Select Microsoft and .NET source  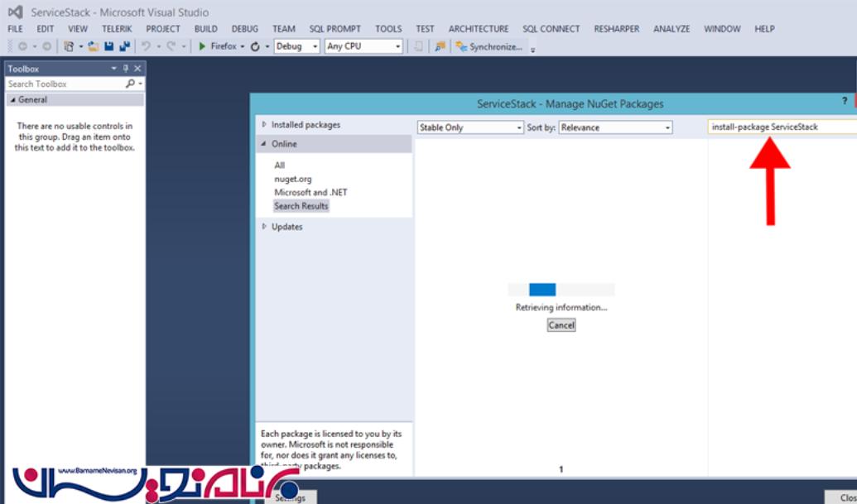pyautogui.click(x=311, y=192)
